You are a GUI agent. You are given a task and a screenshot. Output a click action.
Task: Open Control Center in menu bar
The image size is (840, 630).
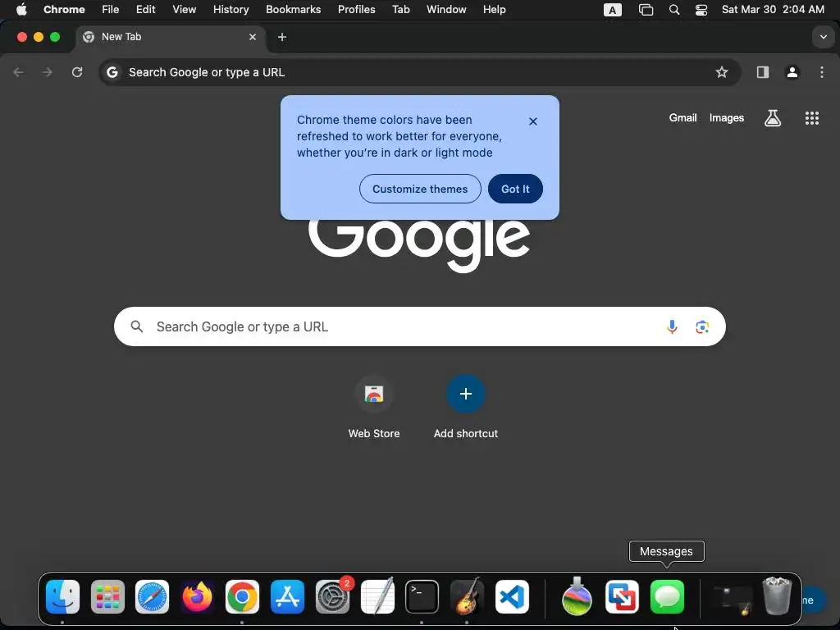click(701, 10)
